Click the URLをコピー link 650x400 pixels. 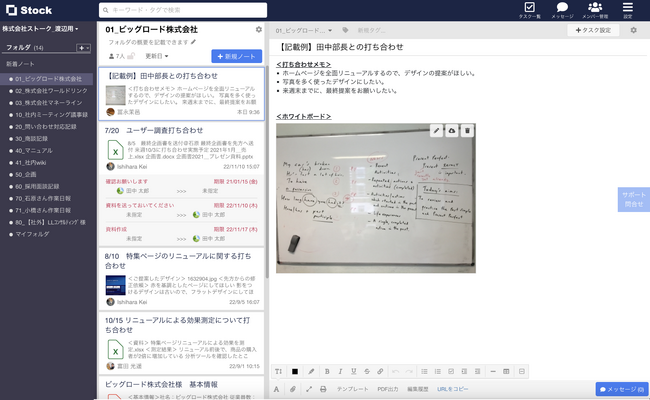[452, 389]
